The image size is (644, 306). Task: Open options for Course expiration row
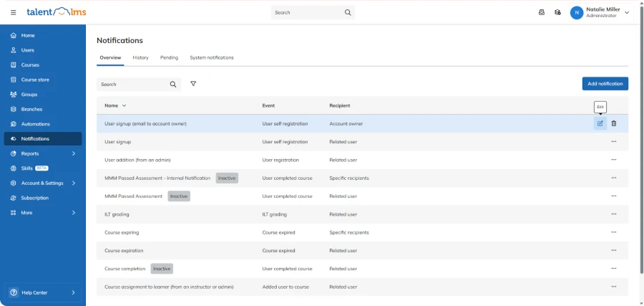click(614, 250)
